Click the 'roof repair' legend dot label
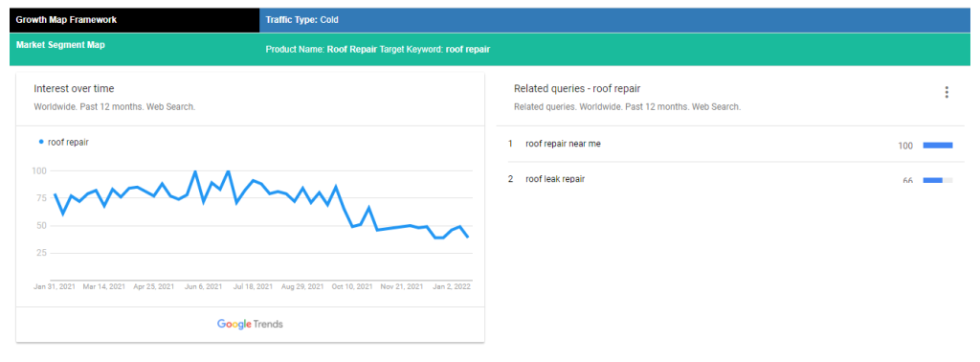This screenshot has height=362, width=980. 64,142
